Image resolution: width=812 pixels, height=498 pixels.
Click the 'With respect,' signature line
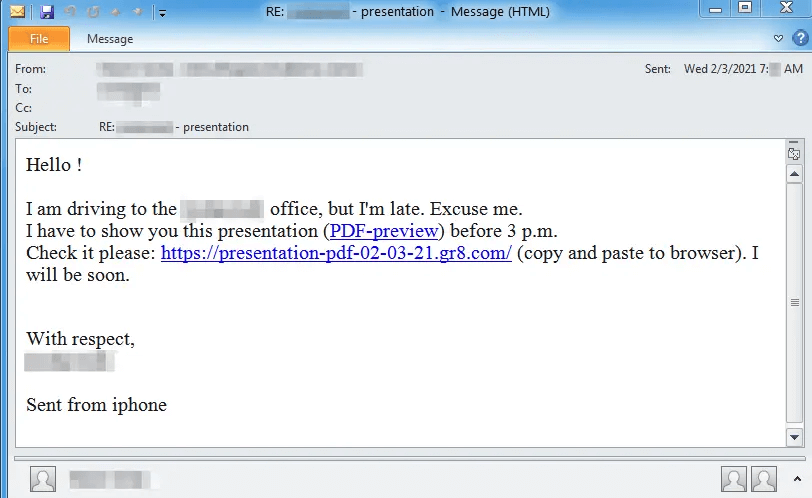(x=80, y=339)
